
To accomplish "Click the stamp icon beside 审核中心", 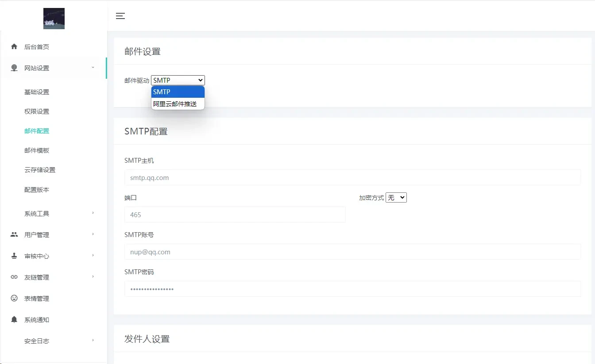I will tap(14, 256).
